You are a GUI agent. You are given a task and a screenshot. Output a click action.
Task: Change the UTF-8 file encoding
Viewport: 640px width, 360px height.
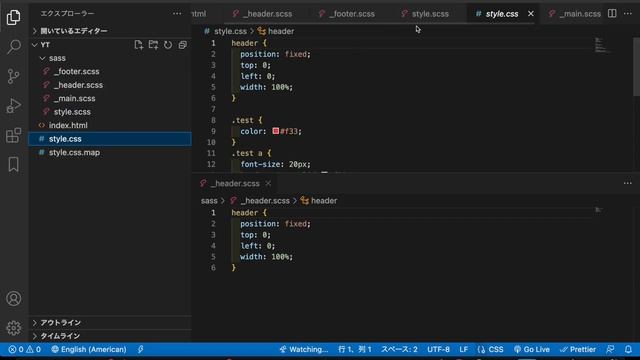click(x=438, y=349)
